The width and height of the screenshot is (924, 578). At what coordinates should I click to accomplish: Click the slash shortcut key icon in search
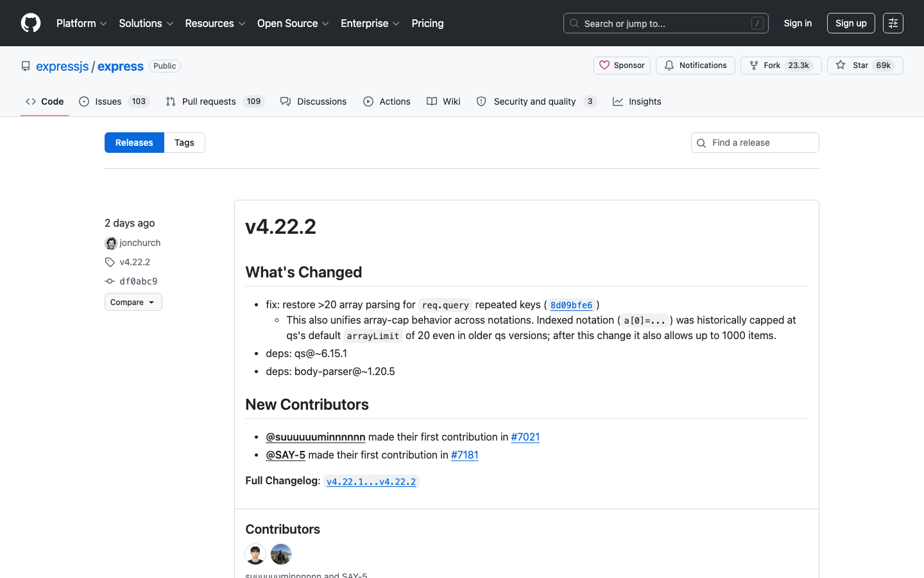click(x=757, y=23)
